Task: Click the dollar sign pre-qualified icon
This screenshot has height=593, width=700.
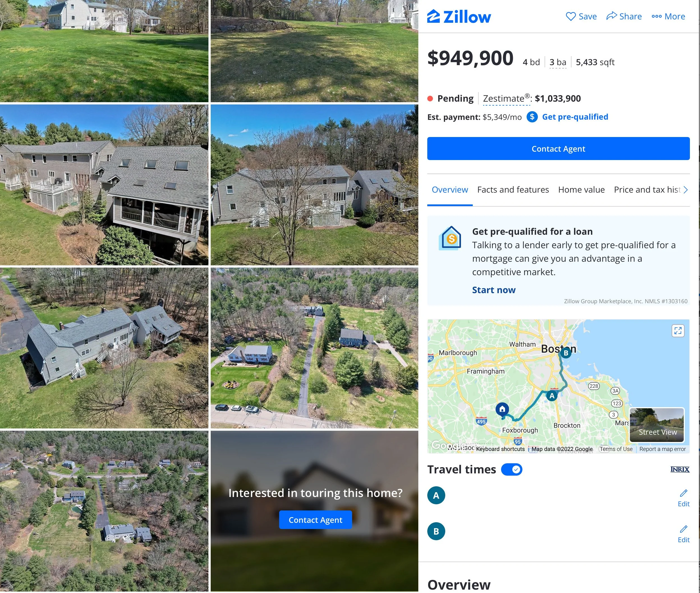Action: tap(532, 117)
